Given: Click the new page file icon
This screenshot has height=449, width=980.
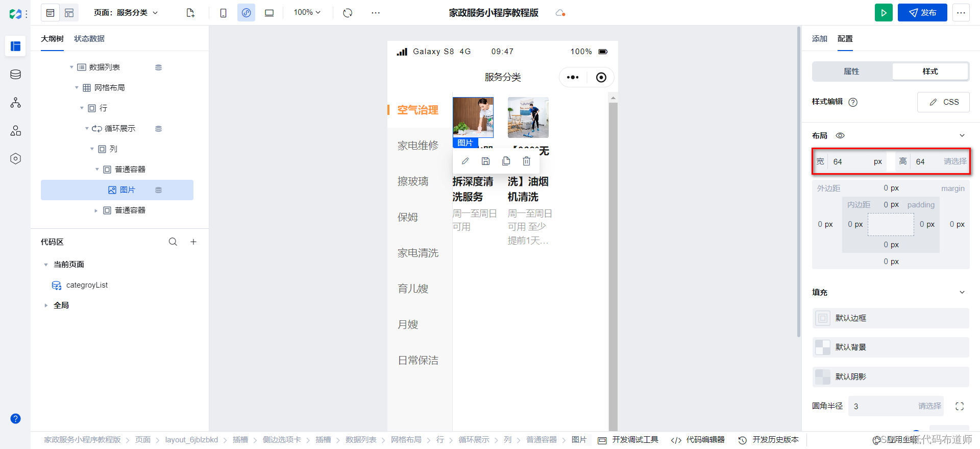Looking at the screenshot, I should click(x=190, y=13).
